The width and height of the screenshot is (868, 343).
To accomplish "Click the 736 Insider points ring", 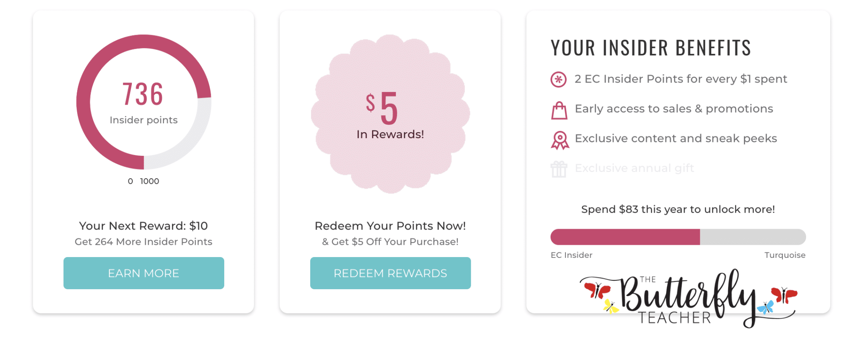I will [x=144, y=102].
